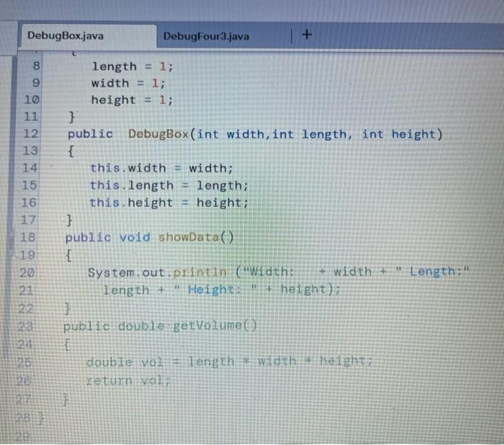
Task: Click 'this.height = height;' statement
Action: point(168,203)
